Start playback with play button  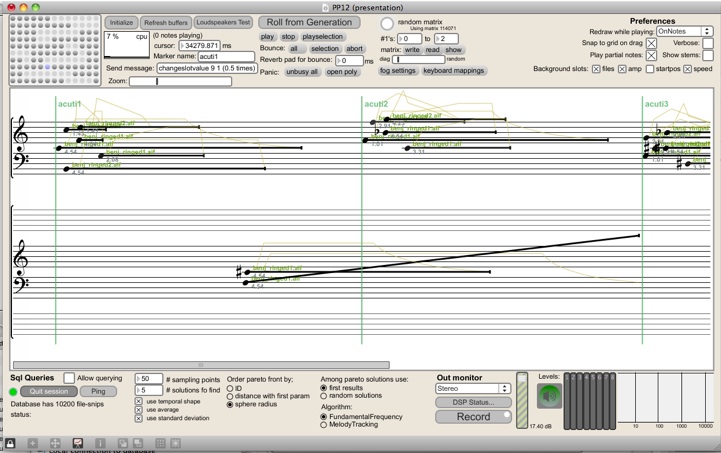tap(267, 37)
